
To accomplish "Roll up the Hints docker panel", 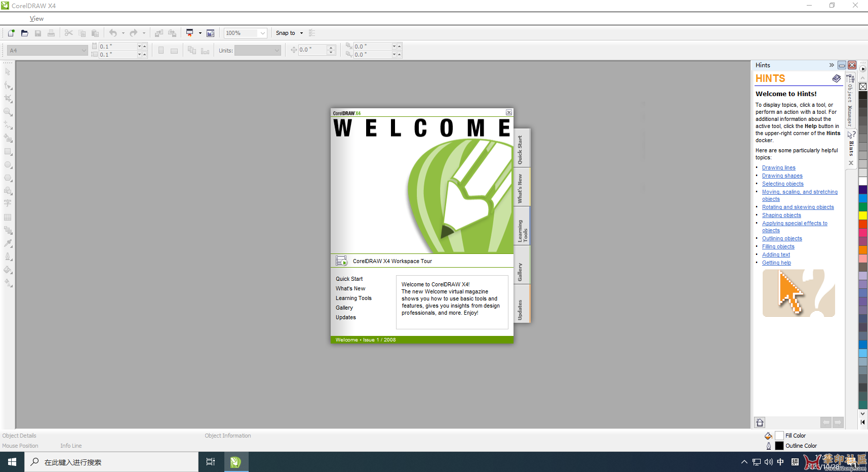I will [x=842, y=65].
